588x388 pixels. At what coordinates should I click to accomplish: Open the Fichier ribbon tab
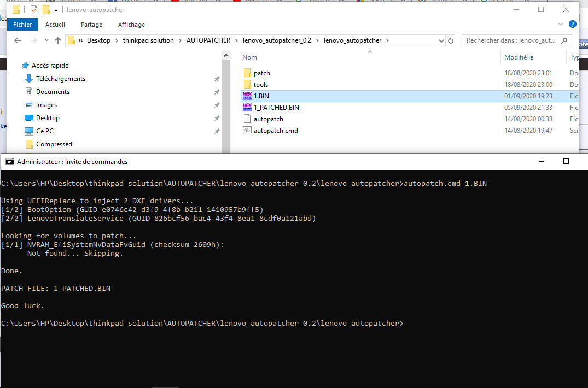point(22,25)
